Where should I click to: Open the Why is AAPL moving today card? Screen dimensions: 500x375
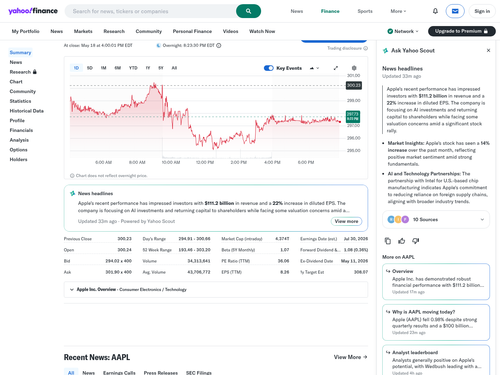point(436,322)
